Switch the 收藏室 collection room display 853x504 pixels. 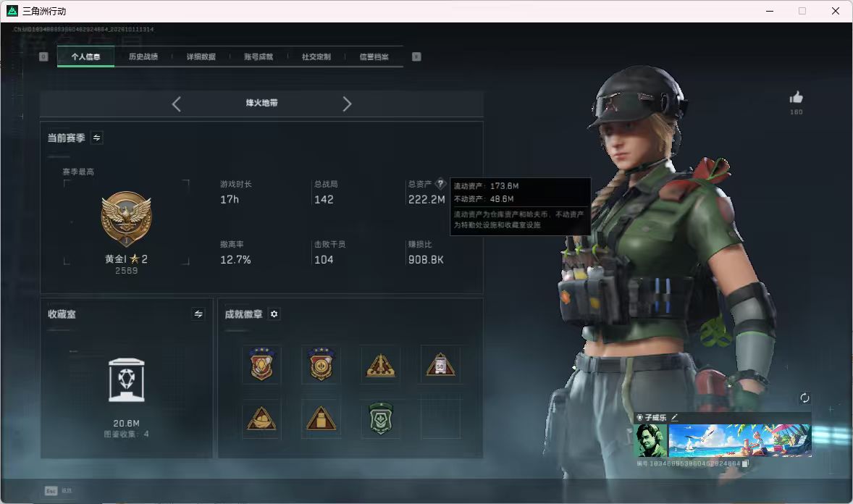(198, 314)
